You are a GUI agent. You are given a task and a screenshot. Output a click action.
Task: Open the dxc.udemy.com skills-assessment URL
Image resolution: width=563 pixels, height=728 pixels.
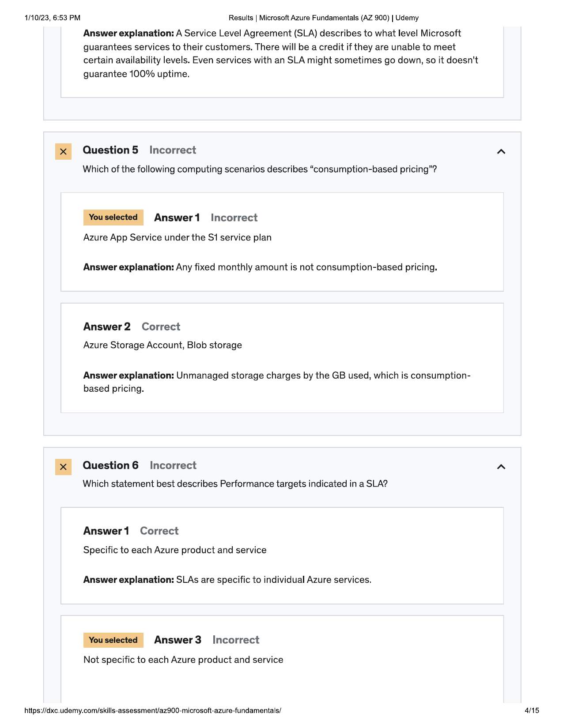153,710
